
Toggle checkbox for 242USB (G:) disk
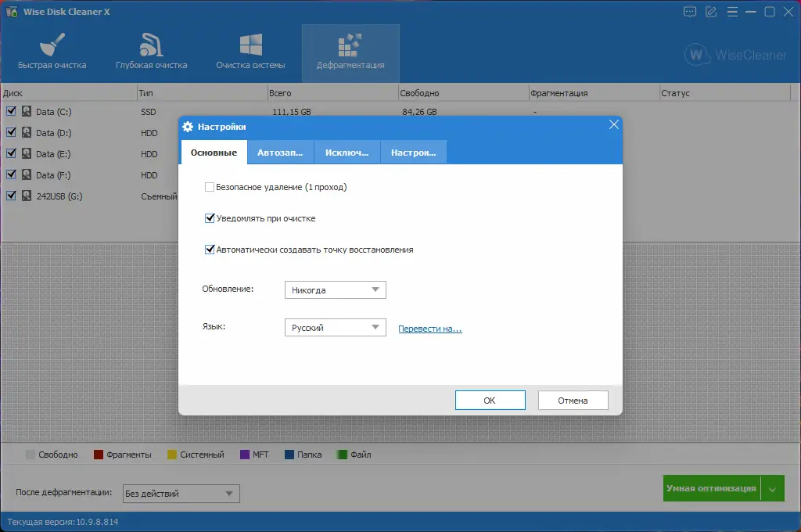point(11,196)
